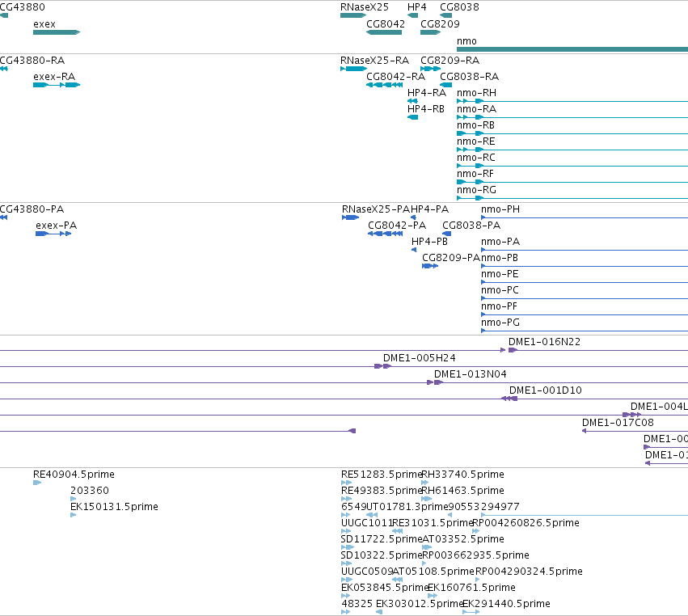The height and width of the screenshot is (616, 688).
Task: Click the nmo-PF protein label
Action: point(499,306)
